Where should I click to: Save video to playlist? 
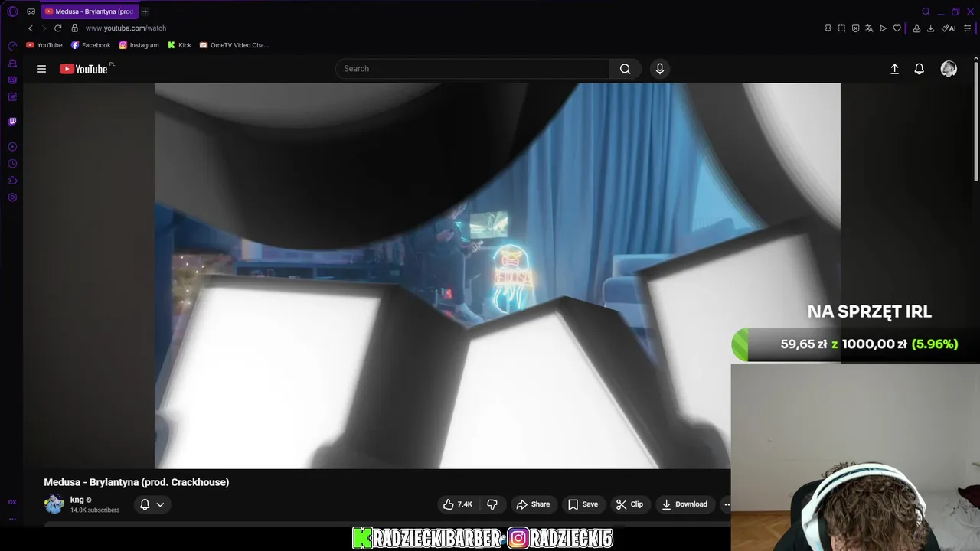(x=583, y=504)
